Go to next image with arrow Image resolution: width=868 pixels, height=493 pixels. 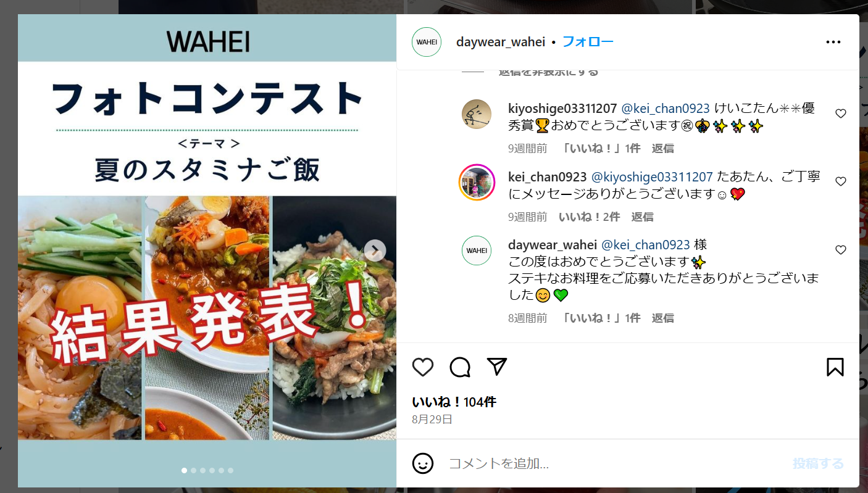pyautogui.click(x=375, y=251)
